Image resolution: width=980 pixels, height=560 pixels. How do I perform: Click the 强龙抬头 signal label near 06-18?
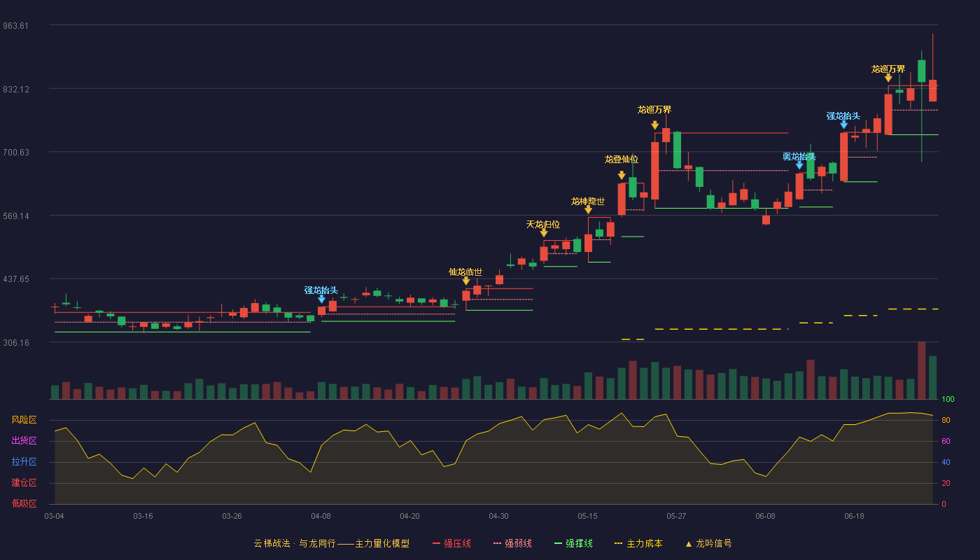click(843, 115)
